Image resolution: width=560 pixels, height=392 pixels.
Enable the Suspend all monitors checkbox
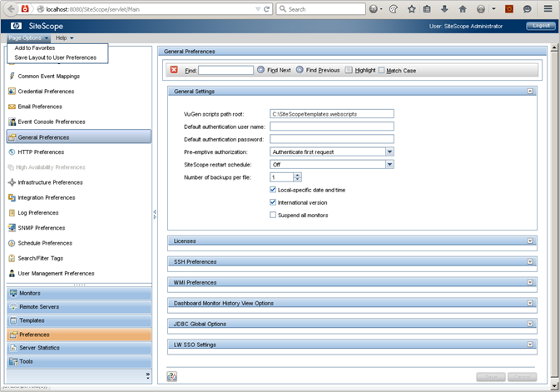click(x=273, y=215)
